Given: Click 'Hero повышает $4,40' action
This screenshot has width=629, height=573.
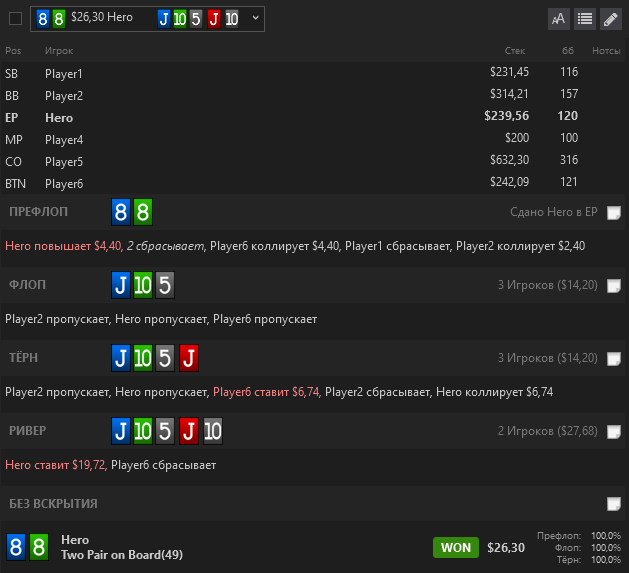Looking at the screenshot, I should pos(64,246).
